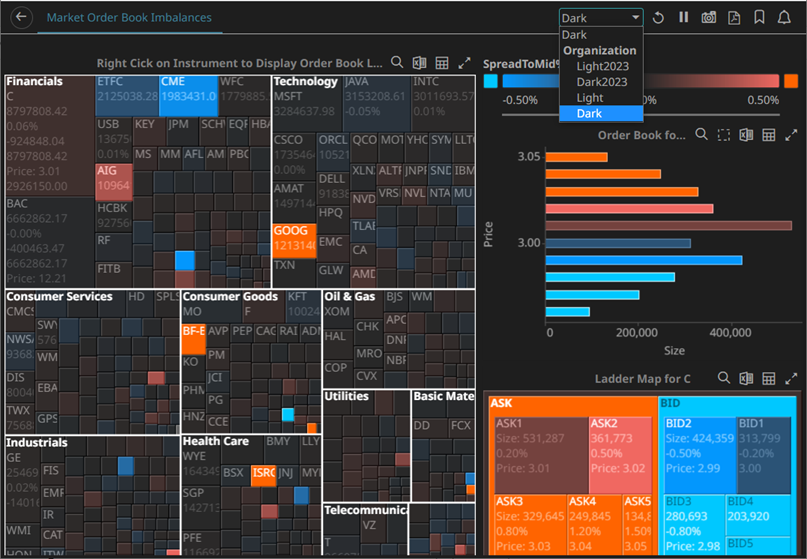Select the GOOG tile in Technology

coord(294,241)
